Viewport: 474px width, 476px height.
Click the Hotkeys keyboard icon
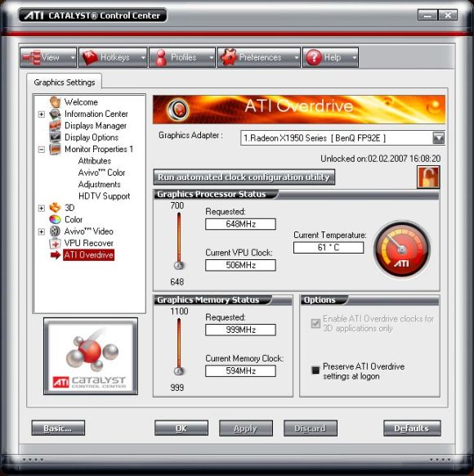(x=90, y=57)
